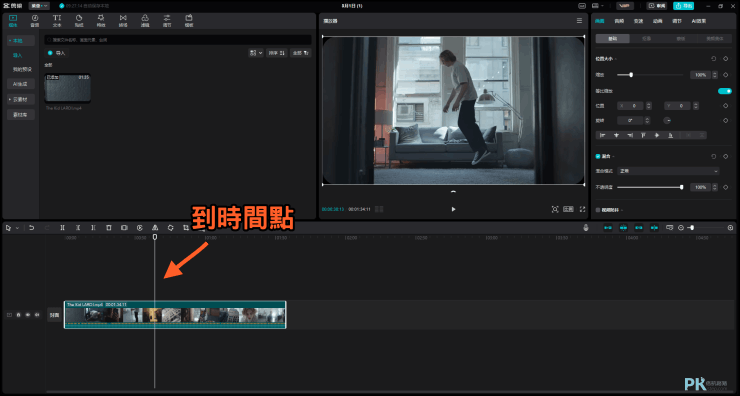The height and width of the screenshot is (396, 740).
Task: Click the zoom-out timeline minus icon
Action: [681, 227]
